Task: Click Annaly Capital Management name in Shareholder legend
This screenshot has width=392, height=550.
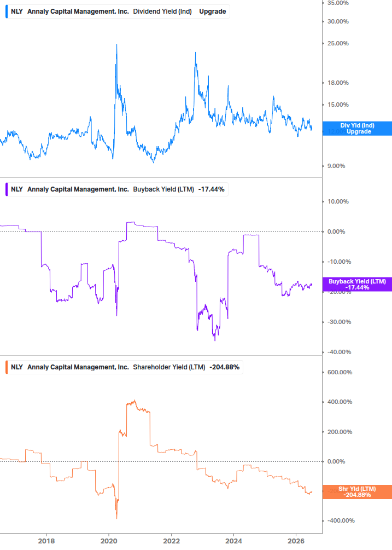Action: tap(78, 367)
